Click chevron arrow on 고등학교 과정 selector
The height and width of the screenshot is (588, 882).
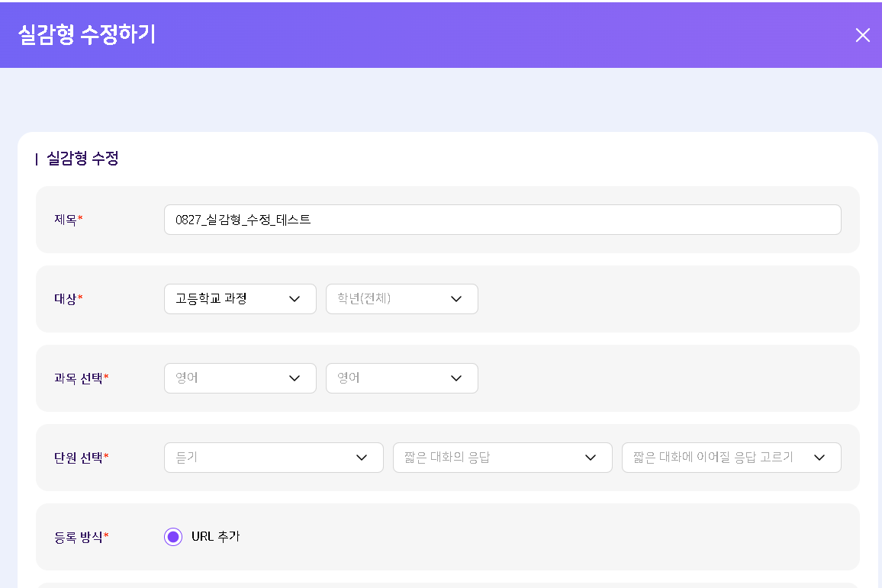click(x=295, y=299)
